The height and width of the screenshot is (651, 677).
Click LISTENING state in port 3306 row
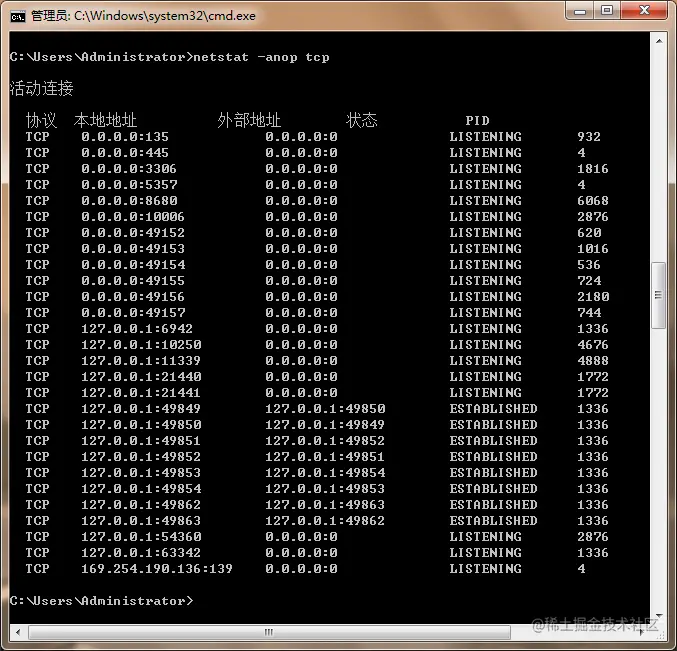click(x=485, y=169)
